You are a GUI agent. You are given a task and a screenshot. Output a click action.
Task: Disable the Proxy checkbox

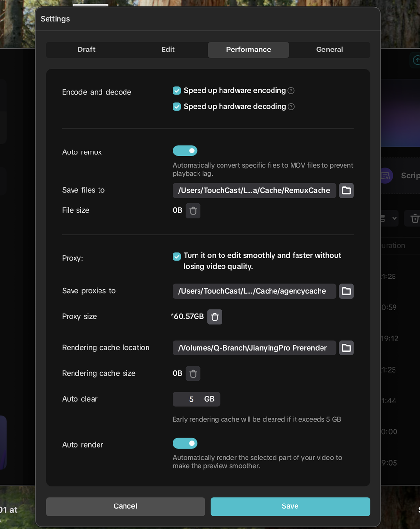tap(177, 256)
